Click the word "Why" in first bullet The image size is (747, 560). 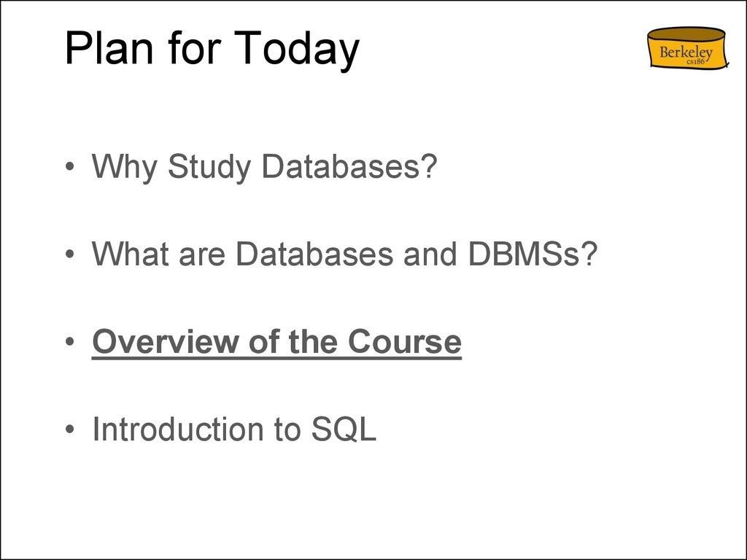pyautogui.click(x=122, y=167)
